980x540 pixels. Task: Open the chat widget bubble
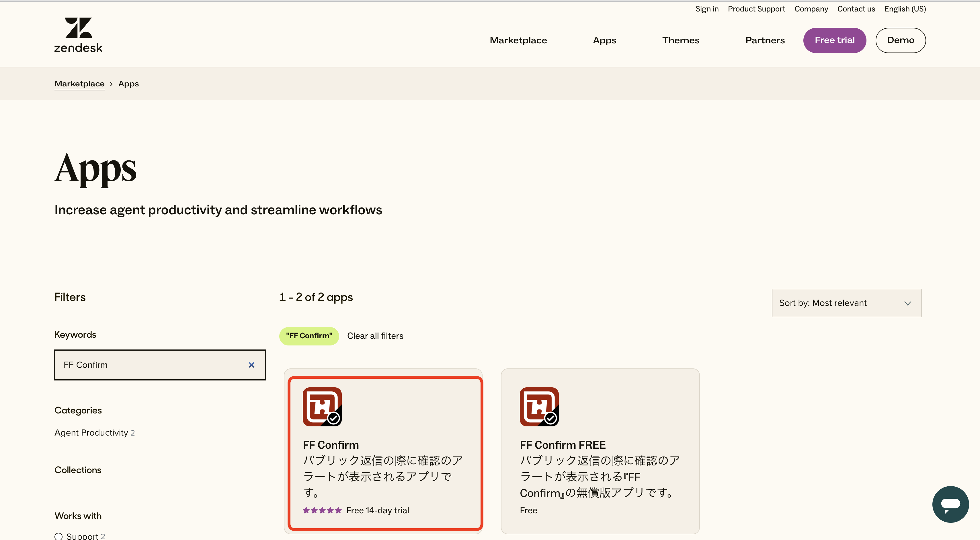click(950, 504)
